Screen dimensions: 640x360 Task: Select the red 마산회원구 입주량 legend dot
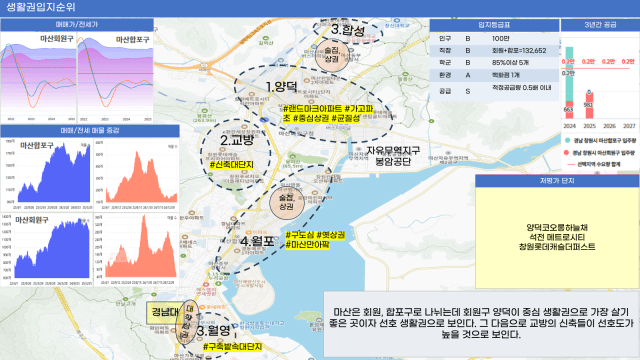tap(567, 153)
